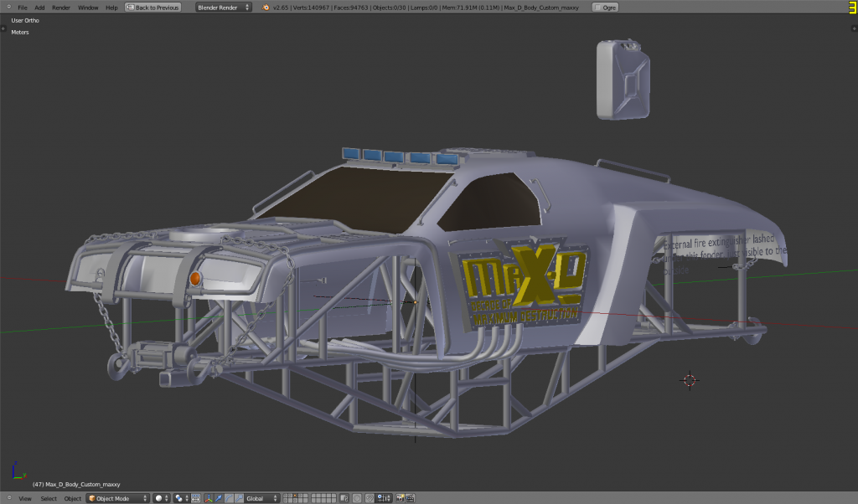Open the Add menu
858x504 pixels.
tap(39, 8)
